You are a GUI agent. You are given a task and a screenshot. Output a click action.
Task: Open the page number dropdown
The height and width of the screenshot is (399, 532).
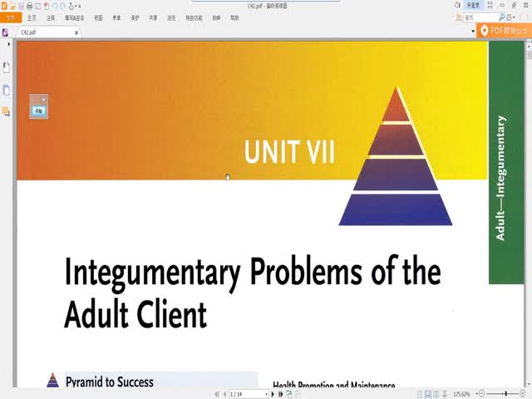tap(267, 393)
